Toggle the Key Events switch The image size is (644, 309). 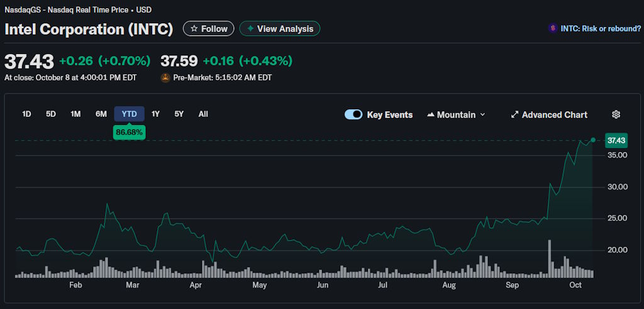point(353,114)
